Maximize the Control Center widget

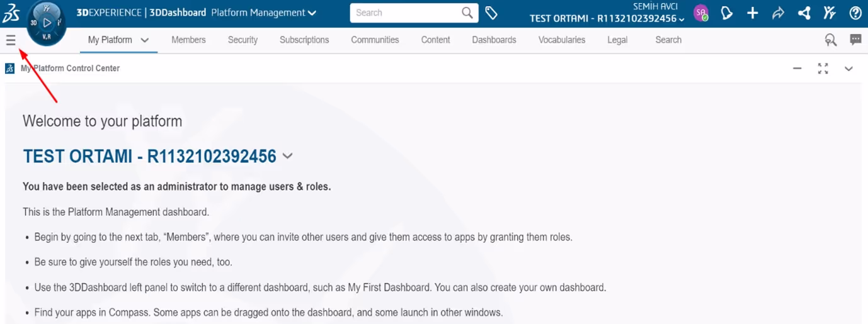click(x=823, y=69)
